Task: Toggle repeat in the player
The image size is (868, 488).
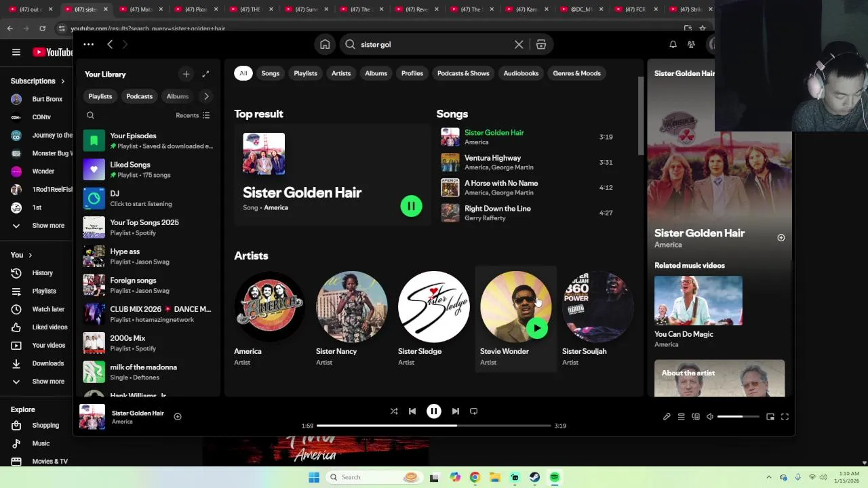Action: coord(474,411)
